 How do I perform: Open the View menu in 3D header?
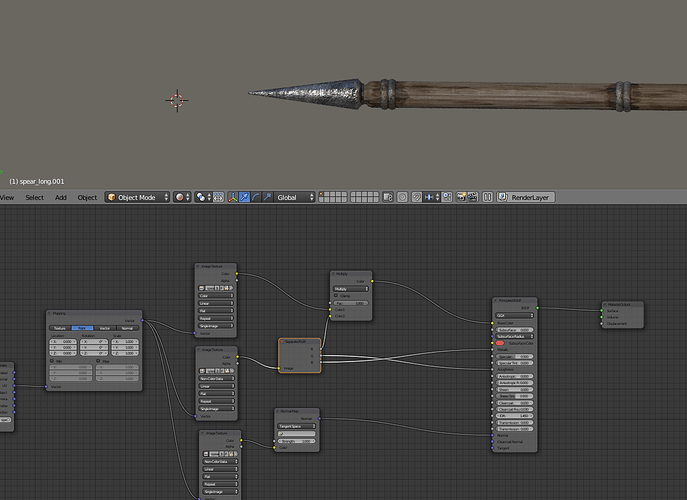[x=7, y=198]
